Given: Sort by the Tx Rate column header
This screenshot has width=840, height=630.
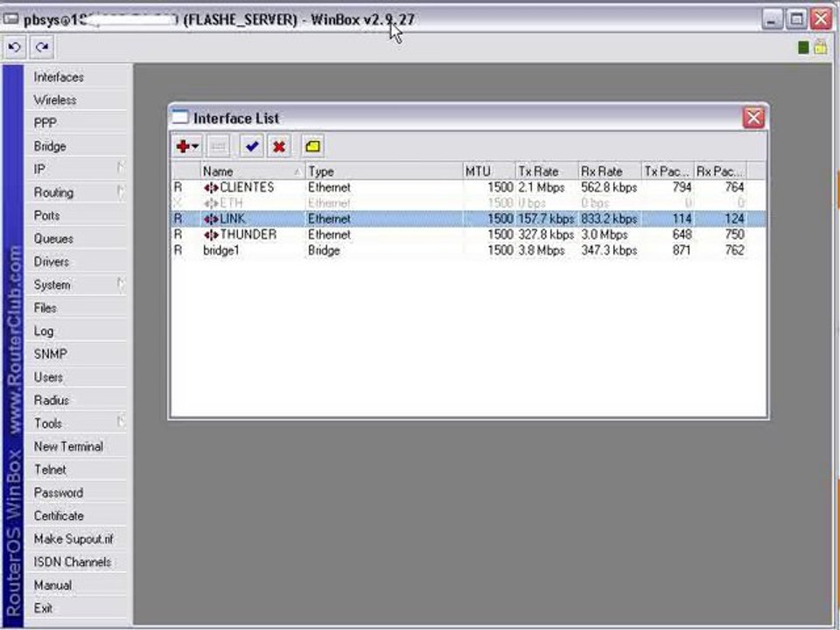Looking at the screenshot, I should [547, 171].
